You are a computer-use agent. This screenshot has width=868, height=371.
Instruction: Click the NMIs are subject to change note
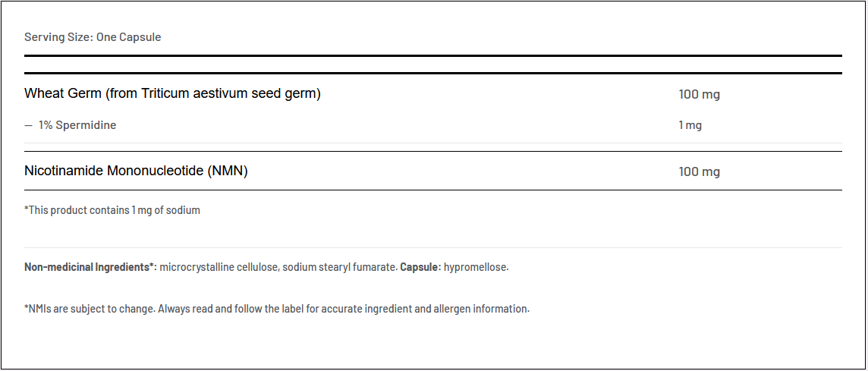(x=90, y=309)
